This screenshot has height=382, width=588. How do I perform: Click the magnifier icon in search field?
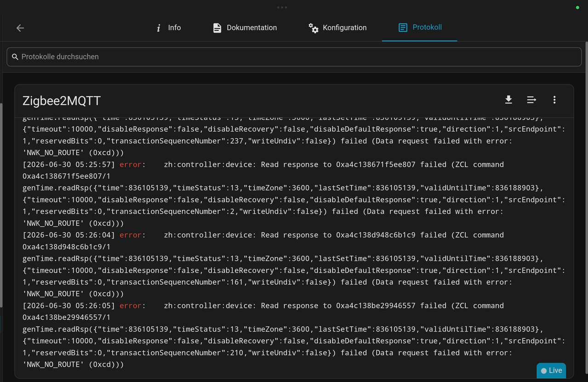coord(15,57)
